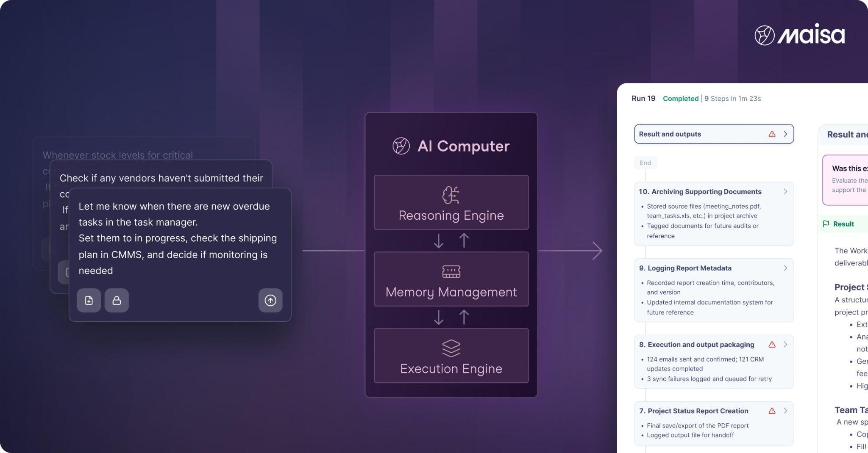Click the Reasoning Engine brain icon
The image size is (868, 453).
click(x=451, y=195)
